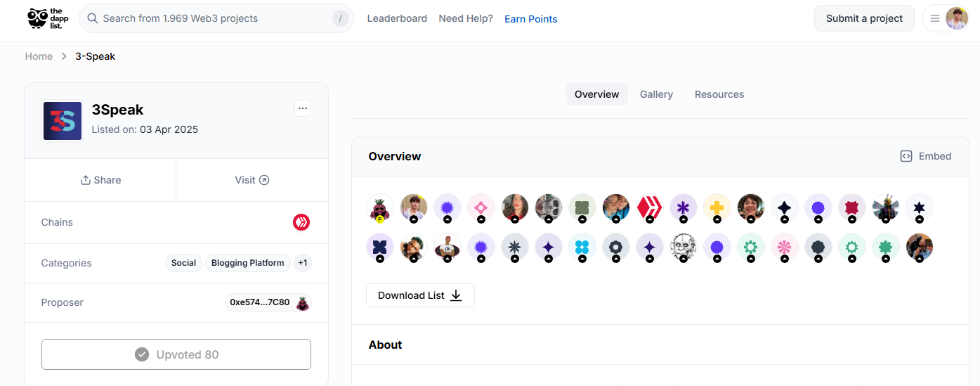Go to Earn Points
Viewport: 980px width, 386px height.
point(531,19)
